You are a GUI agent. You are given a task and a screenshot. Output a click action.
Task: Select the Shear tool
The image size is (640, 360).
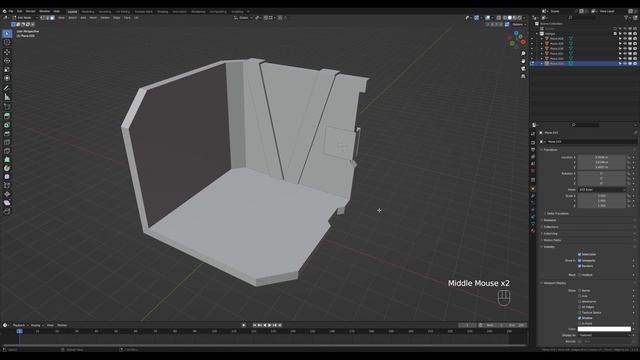[7, 203]
